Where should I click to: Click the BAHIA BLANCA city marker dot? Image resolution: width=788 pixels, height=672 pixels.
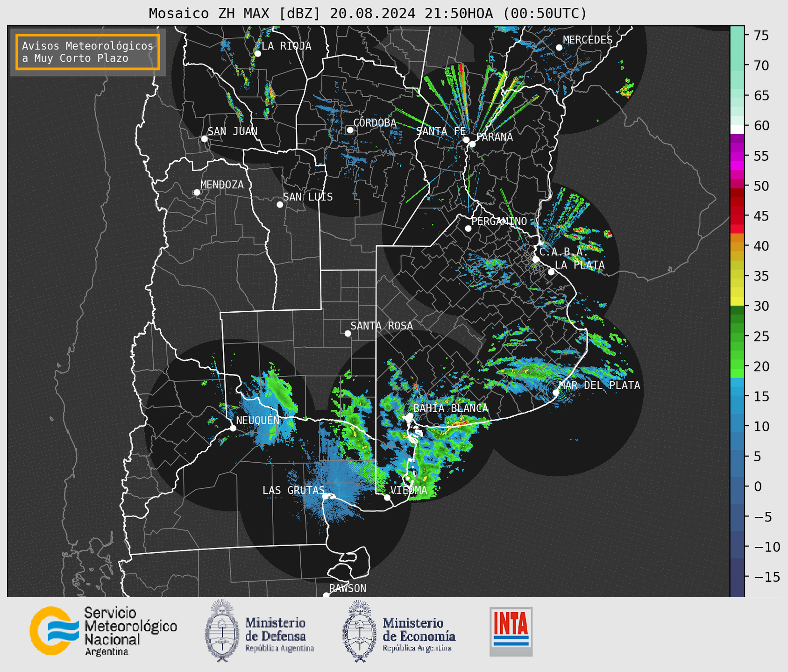click(x=410, y=416)
